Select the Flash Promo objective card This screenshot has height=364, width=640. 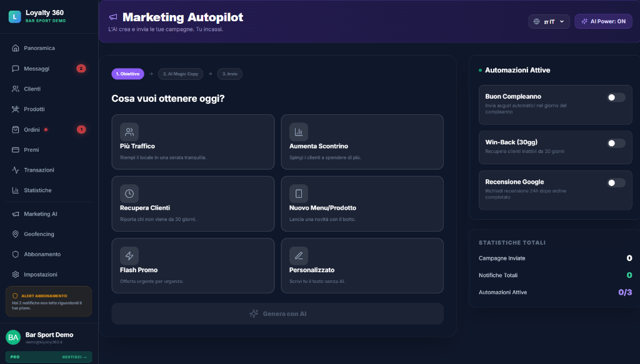(192, 265)
